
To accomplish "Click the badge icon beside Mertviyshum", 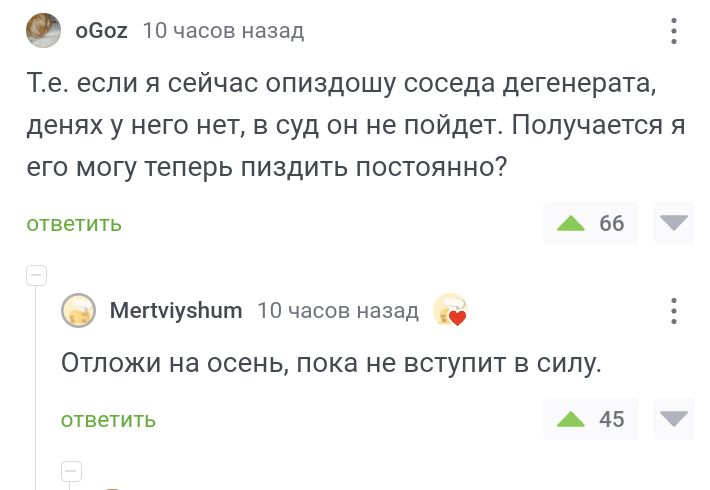I will [x=450, y=312].
